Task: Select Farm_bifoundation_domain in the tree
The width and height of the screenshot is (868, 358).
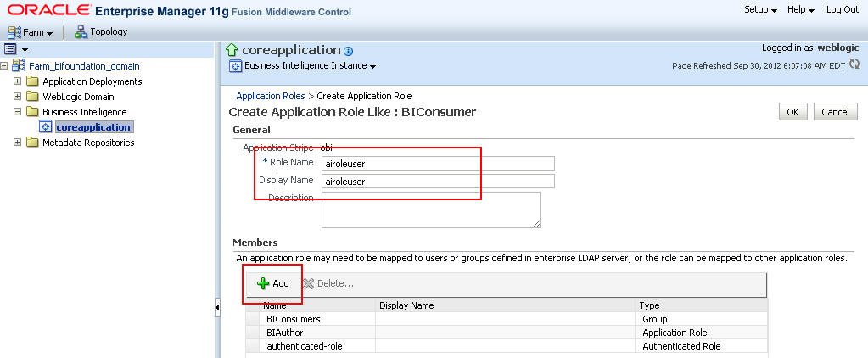Action: (84, 66)
